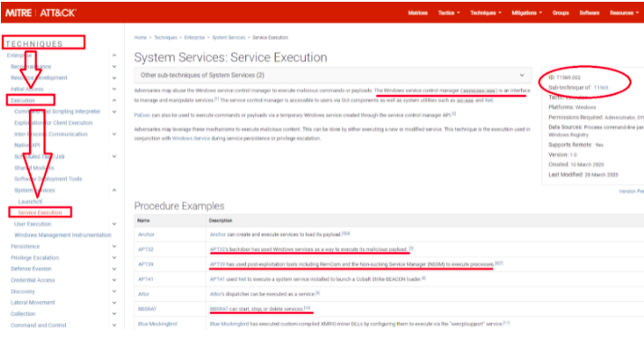Click the Procedure Examples heading text
This screenshot has width=644, height=340.
pyautogui.click(x=179, y=206)
